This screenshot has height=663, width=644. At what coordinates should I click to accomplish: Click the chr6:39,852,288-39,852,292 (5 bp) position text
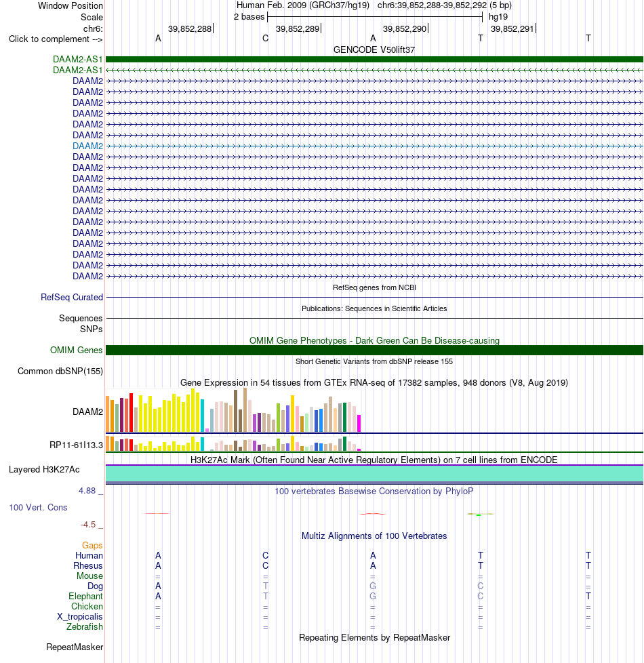coord(445,5)
